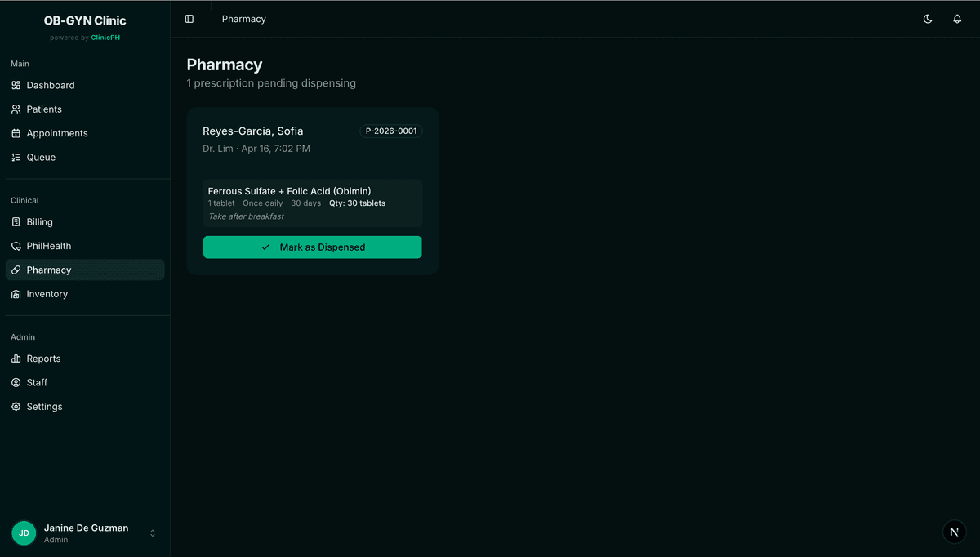The width and height of the screenshot is (980, 557).
Task: Toggle dark mode using the moon icon
Action: click(x=928, y=19)
